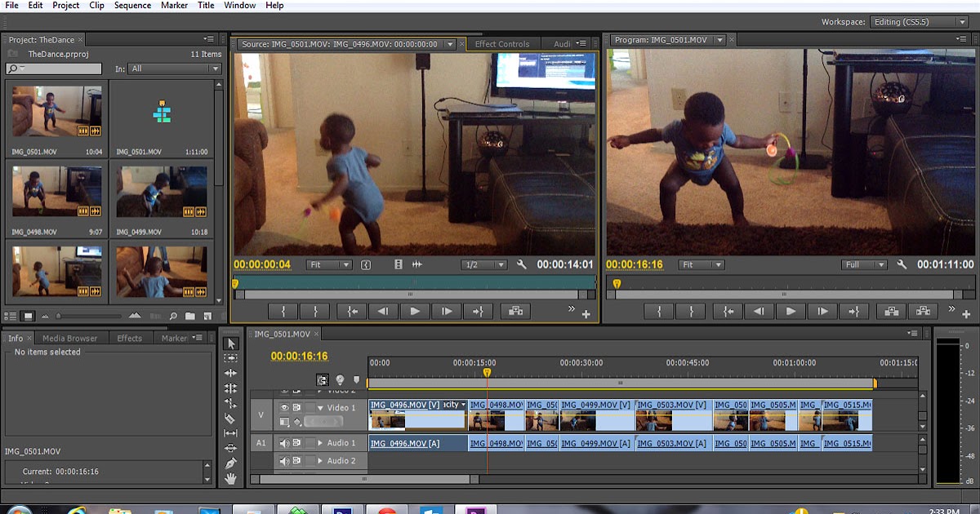Expand the Audio 1 track disclosure triangle
This screenshot has width=980, height=514.
pyautogui.click(x=319, y=441)
